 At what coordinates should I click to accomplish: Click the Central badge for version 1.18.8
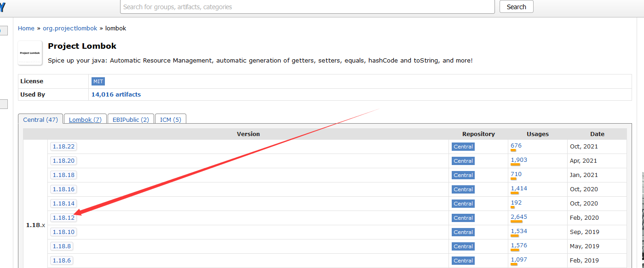click(463, 246)
